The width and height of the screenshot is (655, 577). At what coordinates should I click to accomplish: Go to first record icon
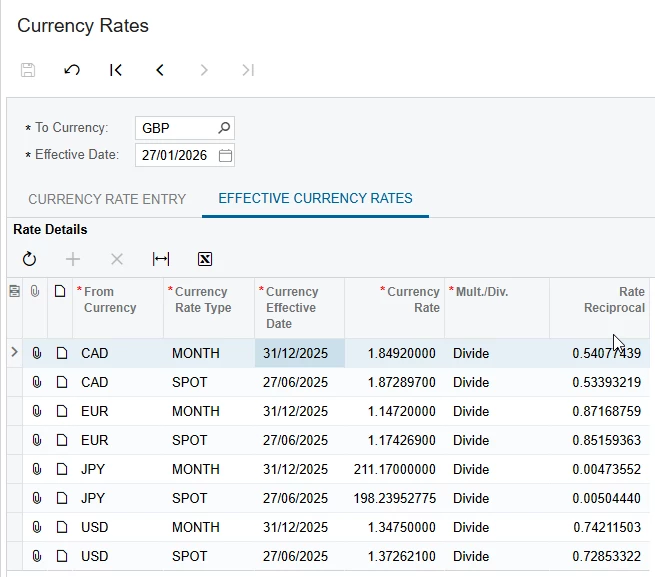(x=116, y=70)
